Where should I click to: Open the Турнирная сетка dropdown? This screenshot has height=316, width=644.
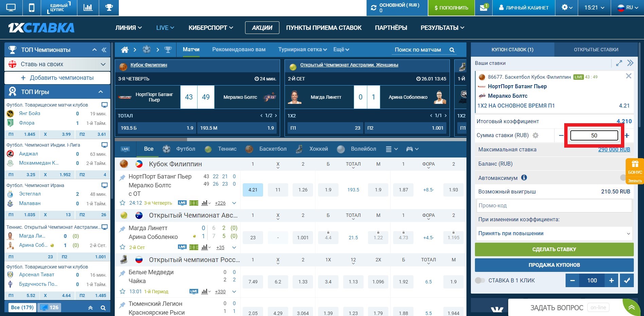coord(303,50)
